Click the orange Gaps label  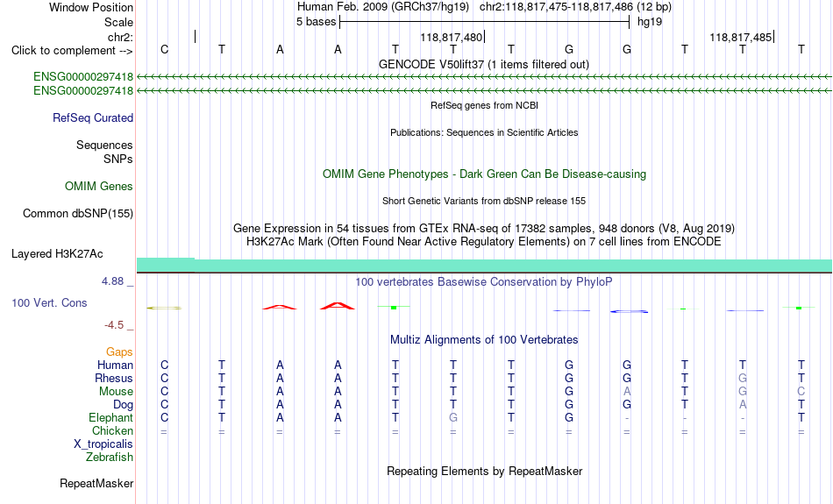pyautogui.click(x=119, y=351)
